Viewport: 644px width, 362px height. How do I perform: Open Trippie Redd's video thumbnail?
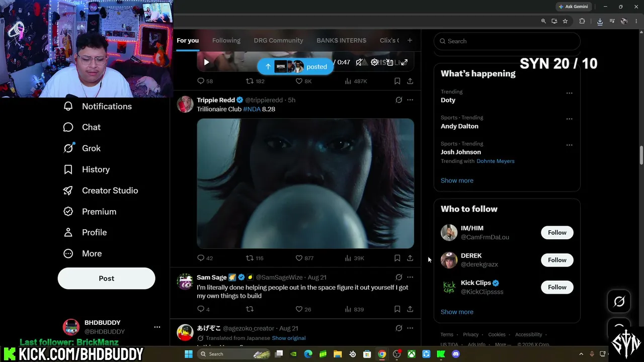click(305, 184)
